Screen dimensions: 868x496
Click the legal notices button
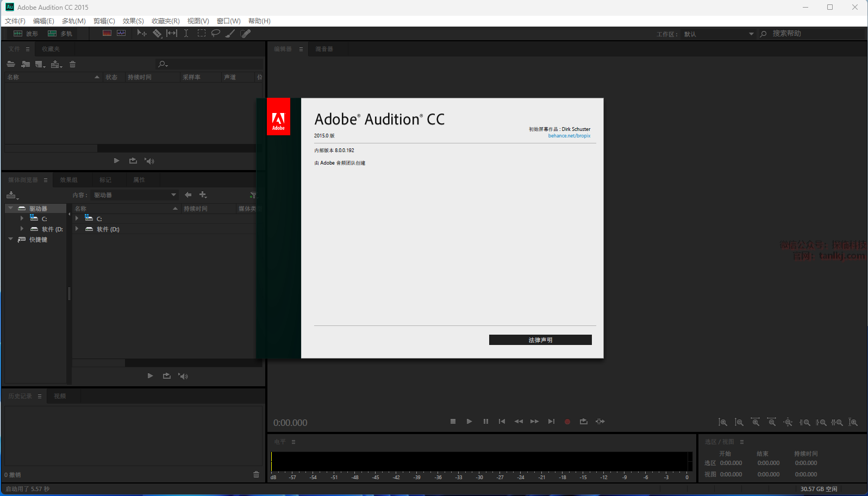click(540, 340)
